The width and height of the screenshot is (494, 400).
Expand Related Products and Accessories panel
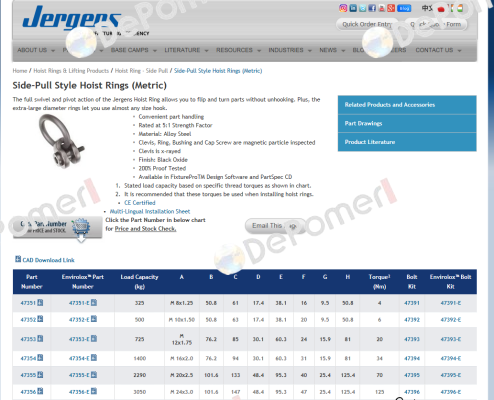[407, 105]
